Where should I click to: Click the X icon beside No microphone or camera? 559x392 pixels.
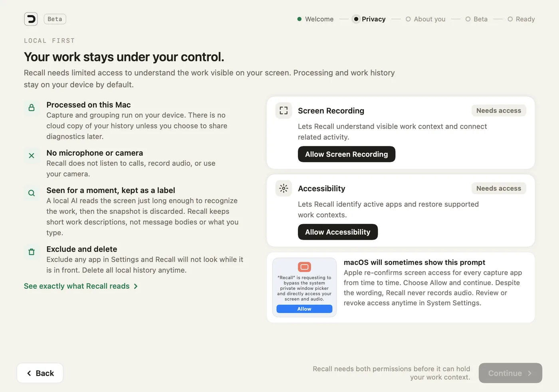pyautogui.click(x=32, y=156)
